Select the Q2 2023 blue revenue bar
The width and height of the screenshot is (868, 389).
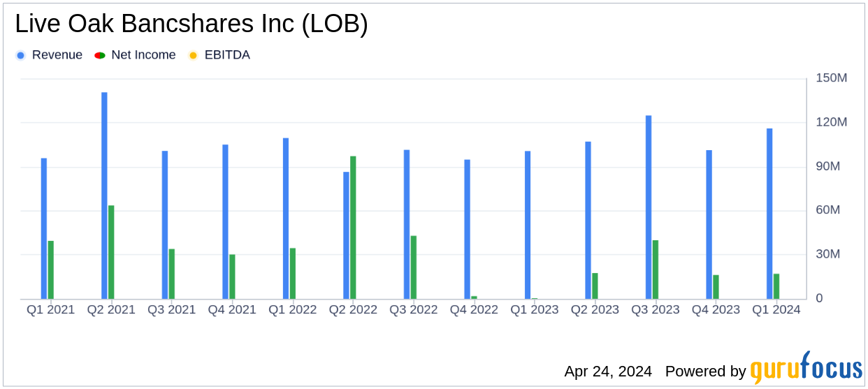pyautogui.click(x=588, y=220)
